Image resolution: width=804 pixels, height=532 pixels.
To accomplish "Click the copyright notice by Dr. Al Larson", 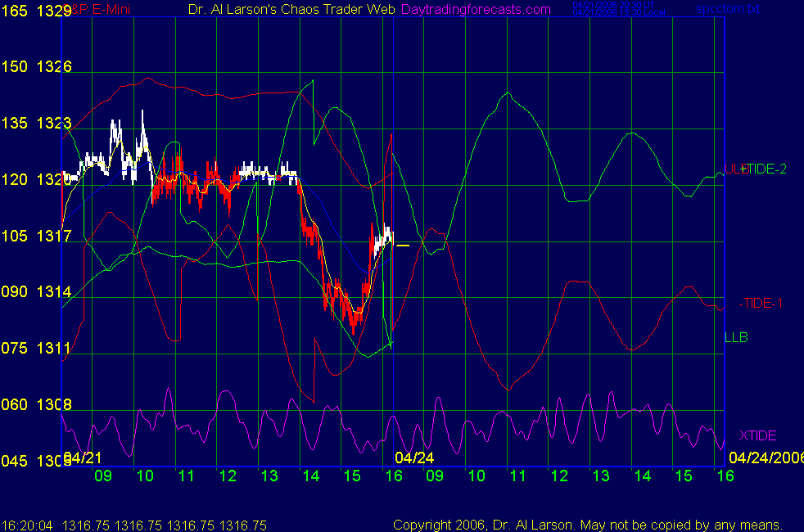I will 588,525.
